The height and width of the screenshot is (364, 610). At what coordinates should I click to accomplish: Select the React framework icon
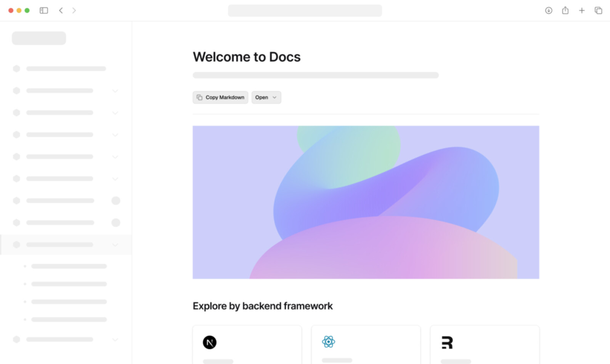point(328,342)
